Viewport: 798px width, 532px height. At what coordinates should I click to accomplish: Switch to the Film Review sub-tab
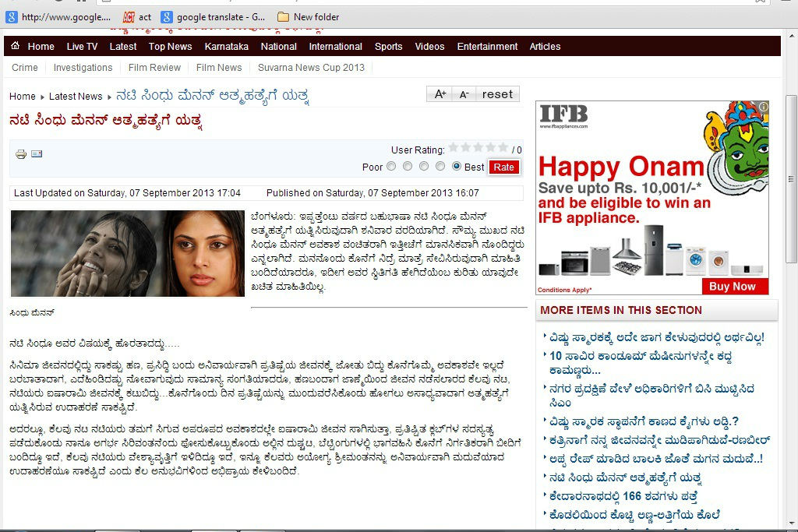tap(154, 68)
